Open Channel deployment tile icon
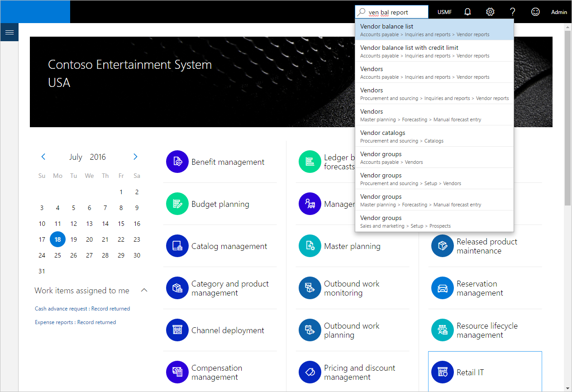The height and width of the screenshot is (392, 572). click(177, 330)
